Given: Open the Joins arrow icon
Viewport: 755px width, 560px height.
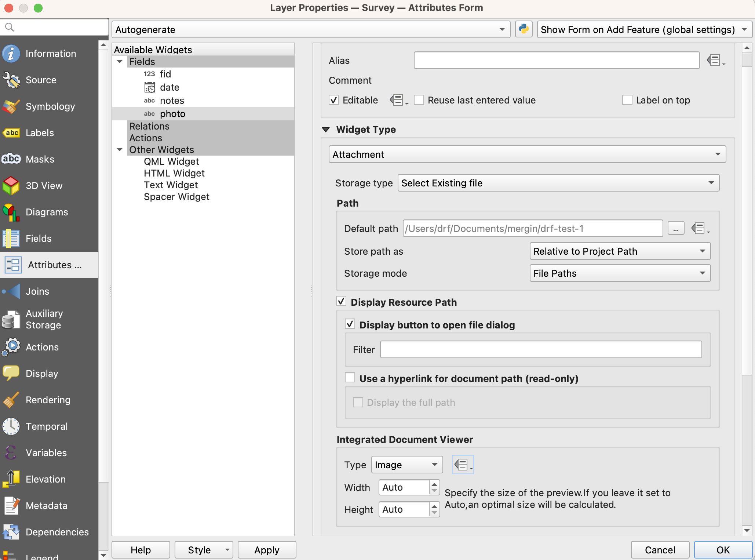Looking at the screenshot, I should [x=11, y=291].
